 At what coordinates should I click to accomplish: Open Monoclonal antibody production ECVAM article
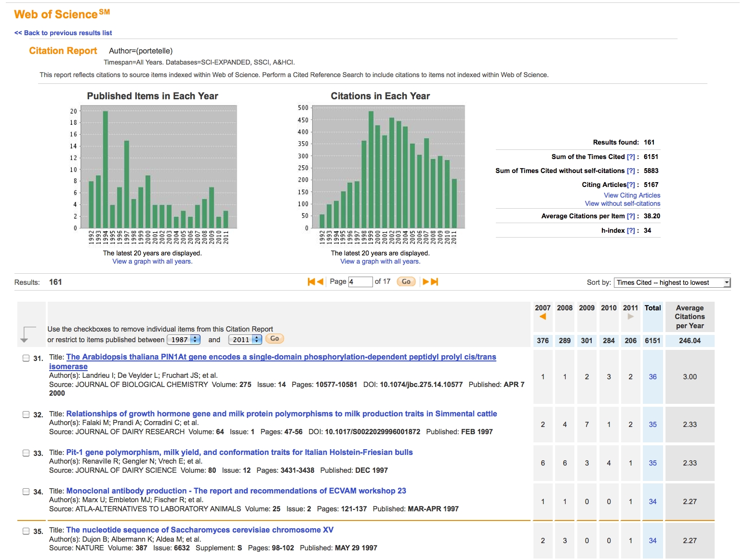[x=236, y=491]
